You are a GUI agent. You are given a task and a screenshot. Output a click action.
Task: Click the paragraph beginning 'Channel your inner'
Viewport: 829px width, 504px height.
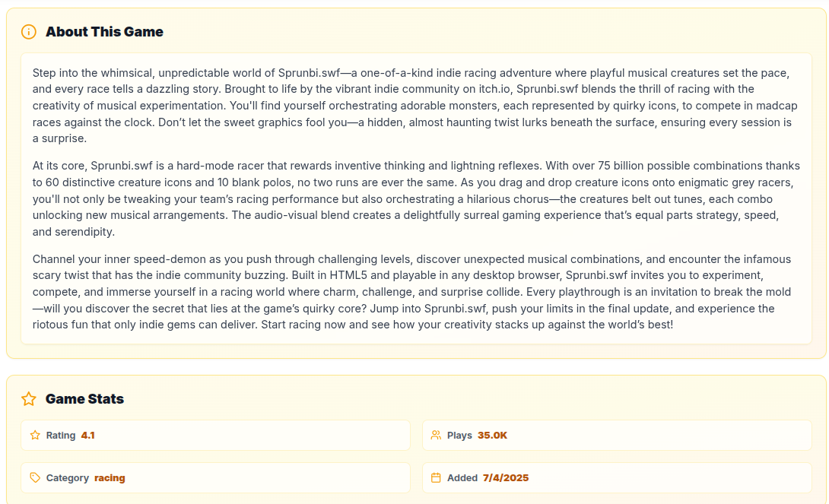[412, 292]
